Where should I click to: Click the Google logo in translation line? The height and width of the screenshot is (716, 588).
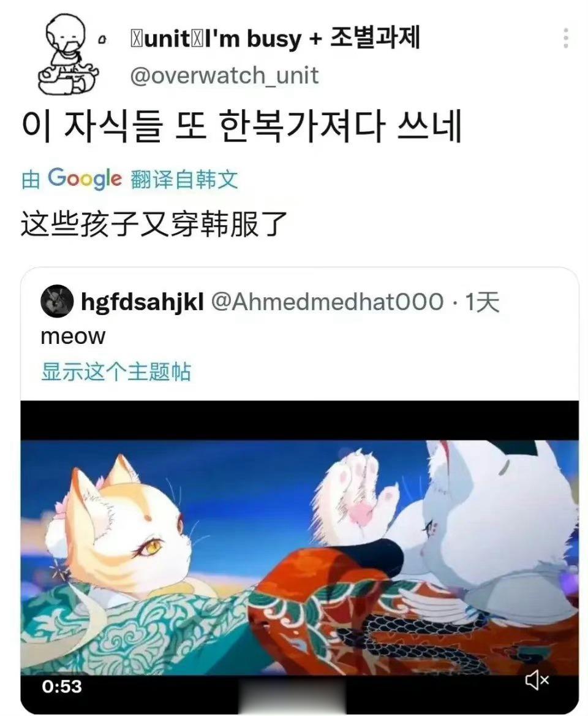coord(85,178)
